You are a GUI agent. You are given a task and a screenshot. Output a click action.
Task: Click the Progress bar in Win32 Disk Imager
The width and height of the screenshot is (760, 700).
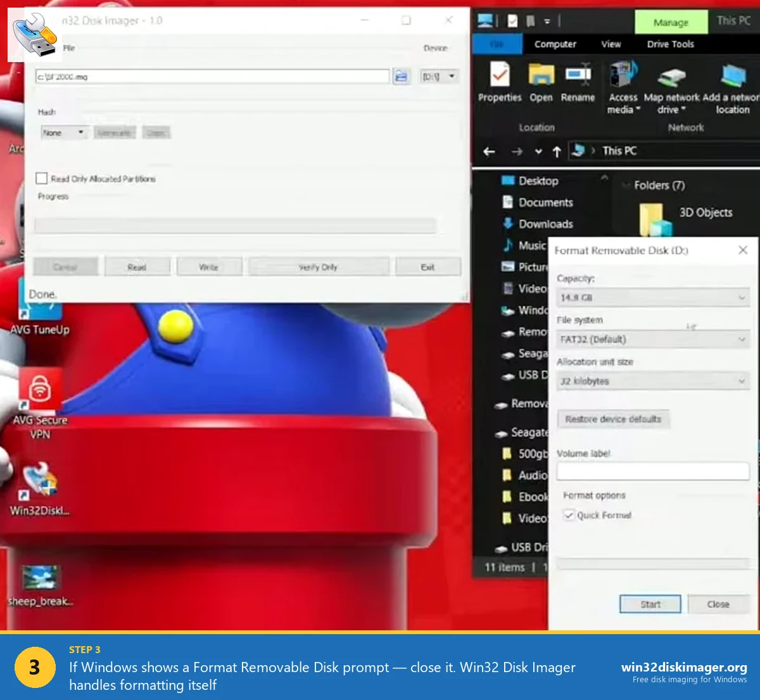pos(234,226)
